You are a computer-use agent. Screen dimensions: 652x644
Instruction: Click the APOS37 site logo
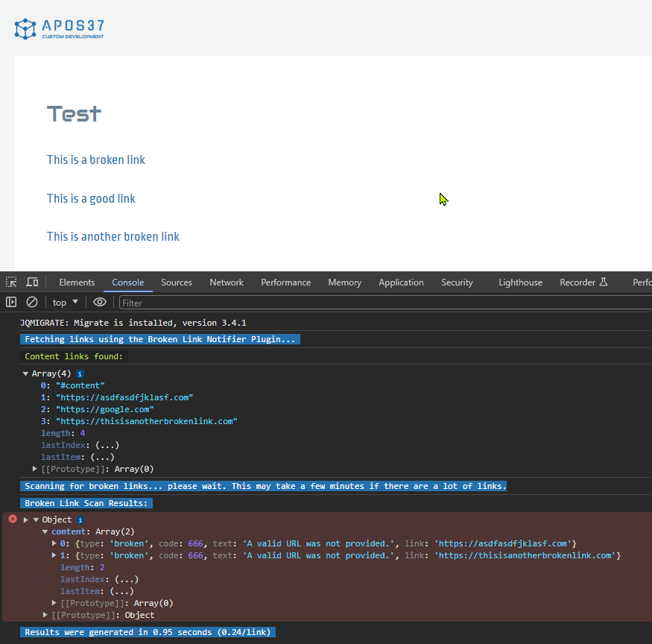pyautogui.click(x=59, y=28)
